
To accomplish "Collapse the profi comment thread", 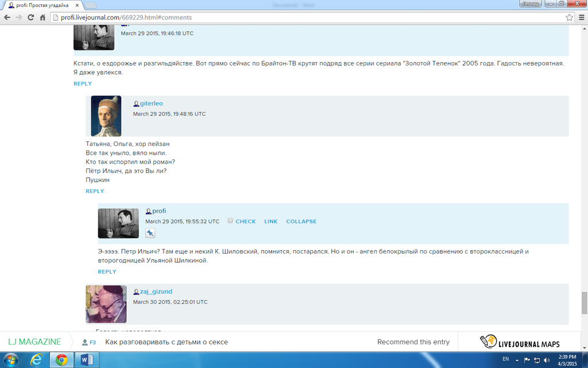I will tap(301, 221).
